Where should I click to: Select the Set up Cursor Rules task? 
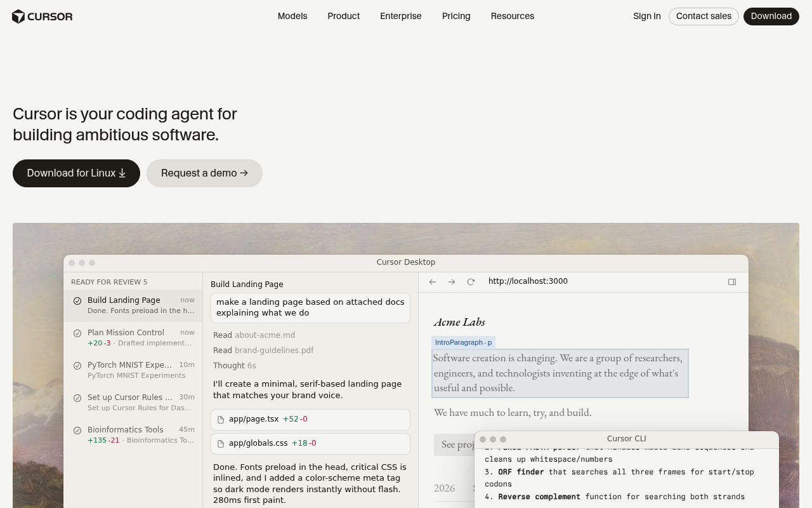[133, 403]
